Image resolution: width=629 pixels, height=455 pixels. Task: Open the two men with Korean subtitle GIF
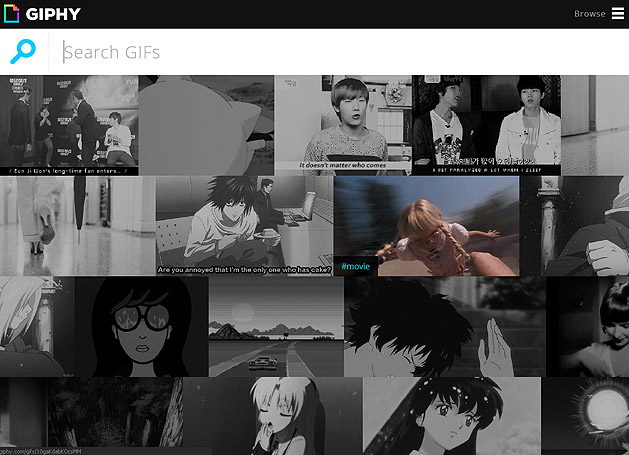[x=487, y=125]
